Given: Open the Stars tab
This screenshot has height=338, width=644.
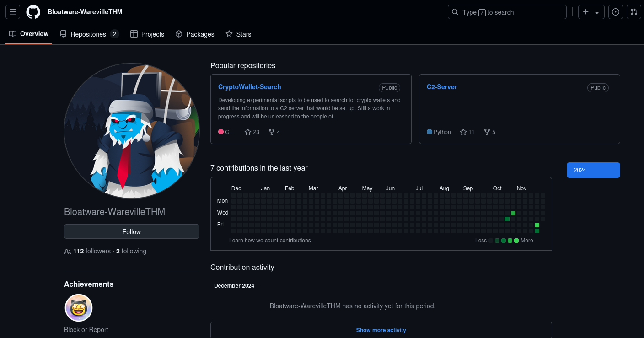Looking at the screenshot, I should 238,34.
